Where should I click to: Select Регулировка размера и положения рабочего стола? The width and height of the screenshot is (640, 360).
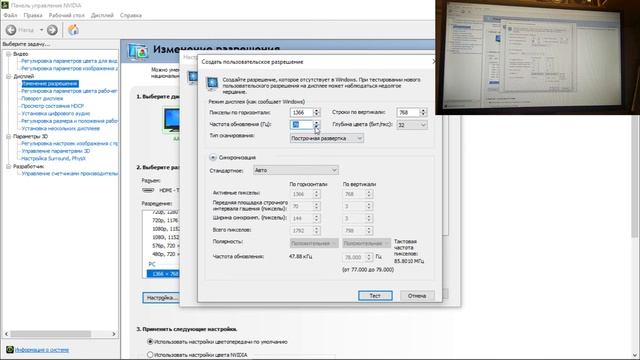click(69, 121)
